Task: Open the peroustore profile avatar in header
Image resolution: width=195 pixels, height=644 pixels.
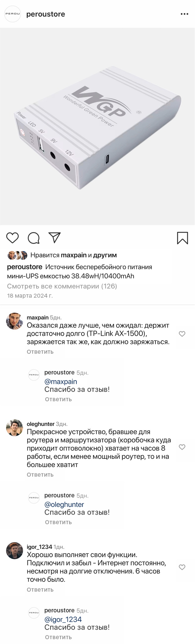Action: tap(12, 14)
